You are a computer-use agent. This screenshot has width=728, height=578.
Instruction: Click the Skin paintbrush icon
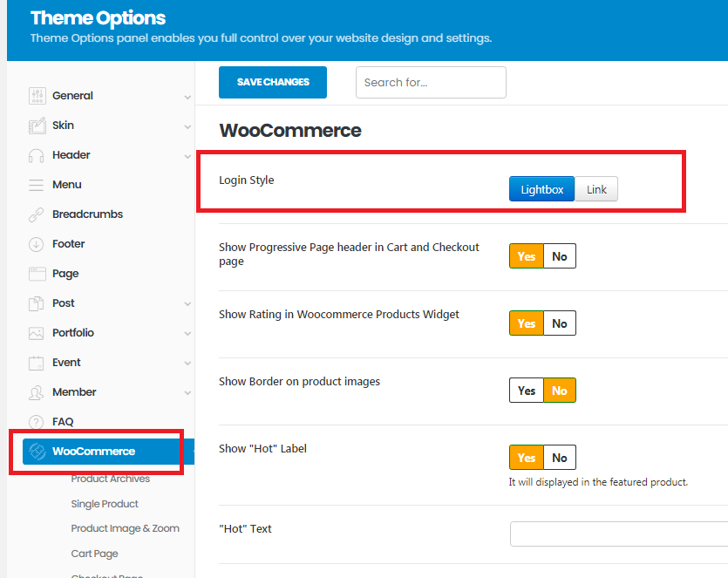click(x=37, y=126)
